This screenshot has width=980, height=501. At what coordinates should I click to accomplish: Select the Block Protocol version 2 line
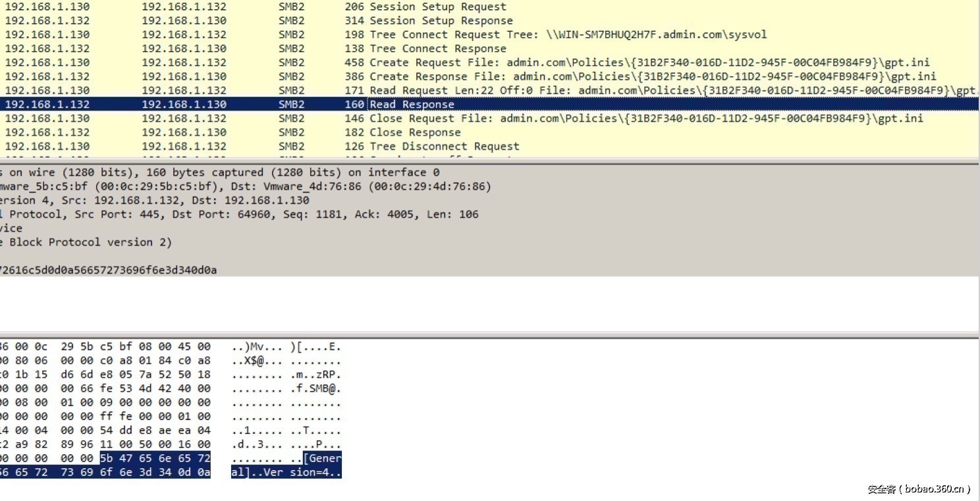pyautogui.click(x=86, y=242)
